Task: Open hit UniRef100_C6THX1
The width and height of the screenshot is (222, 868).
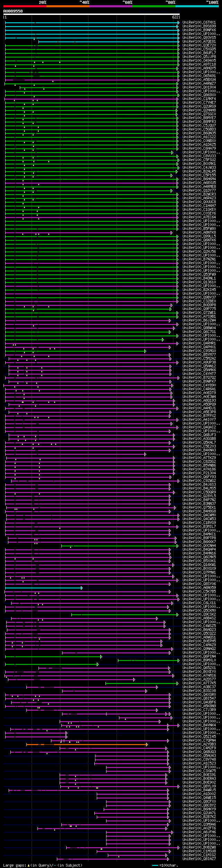Action: pyautogui.click(x=199, y=23)
